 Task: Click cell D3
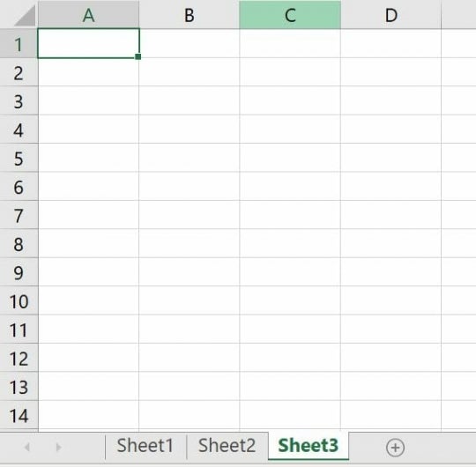click(391, 100)
